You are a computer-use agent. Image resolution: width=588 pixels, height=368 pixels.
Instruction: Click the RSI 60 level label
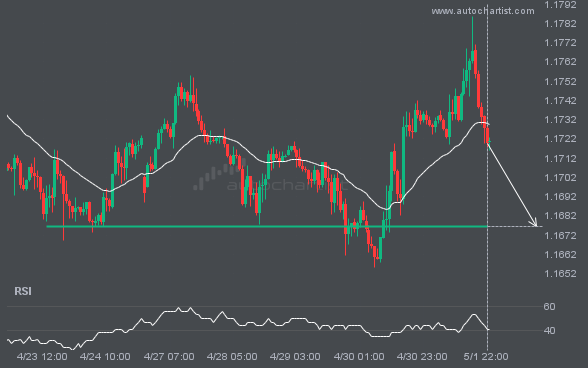[549, 307]
